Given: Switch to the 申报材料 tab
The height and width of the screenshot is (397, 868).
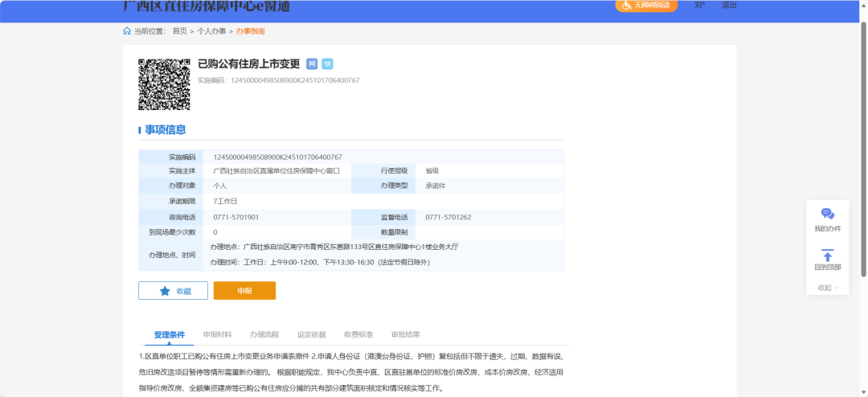Looking at the screenshot, I should pyautogui.click(x=217, y=334).
